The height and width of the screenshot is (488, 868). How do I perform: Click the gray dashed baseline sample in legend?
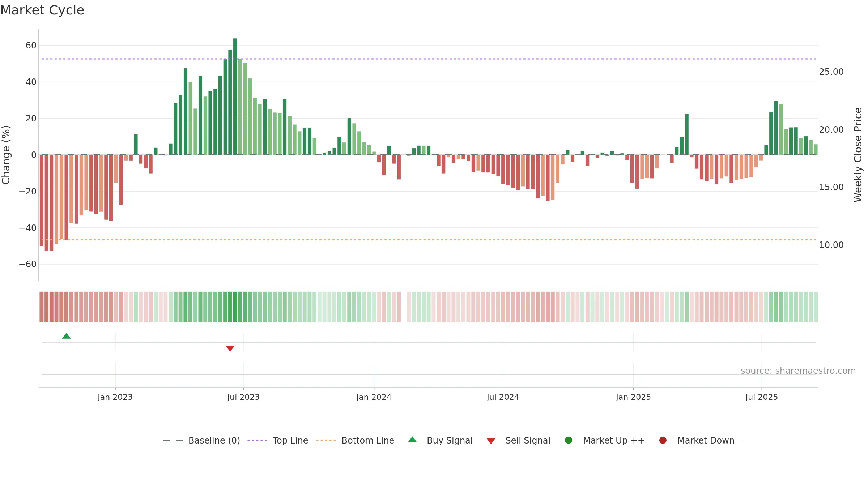pos(173,440)
